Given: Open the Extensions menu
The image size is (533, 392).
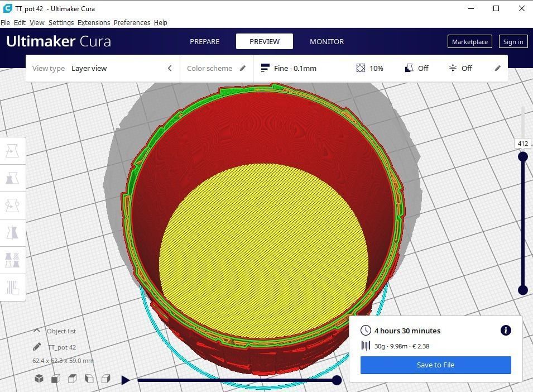Looking at the screenshot, I should (94, 22).
